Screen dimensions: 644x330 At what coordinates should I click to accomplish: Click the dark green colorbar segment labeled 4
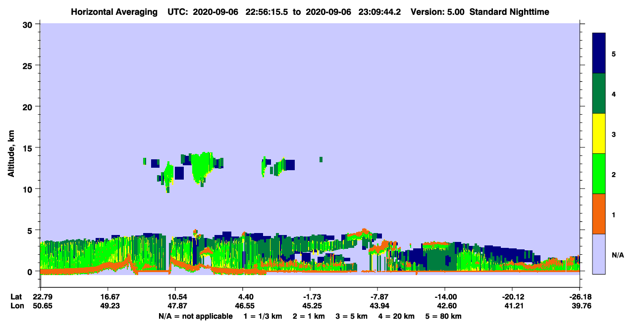pyautogui.click(x=599, y=94)
